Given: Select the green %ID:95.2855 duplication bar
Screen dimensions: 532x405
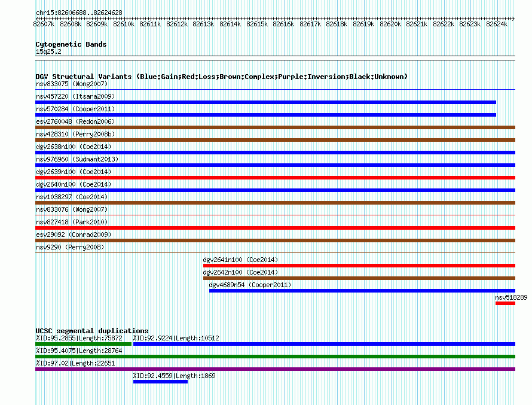Looking at the screenshot, I should click(x=83, y=344).
